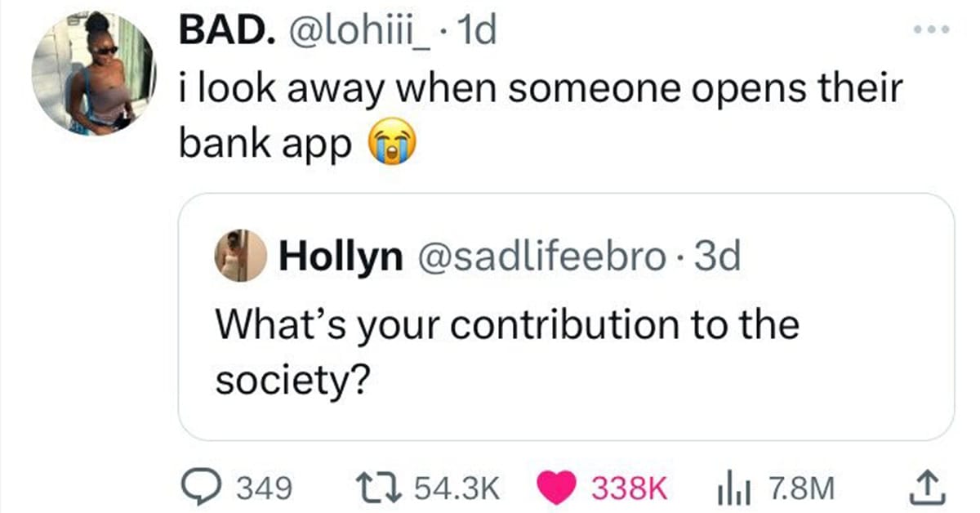980x513 pixels.
Task: Open the three-dot more options menu
Action: pyautogui.click(x=932, y=30)
